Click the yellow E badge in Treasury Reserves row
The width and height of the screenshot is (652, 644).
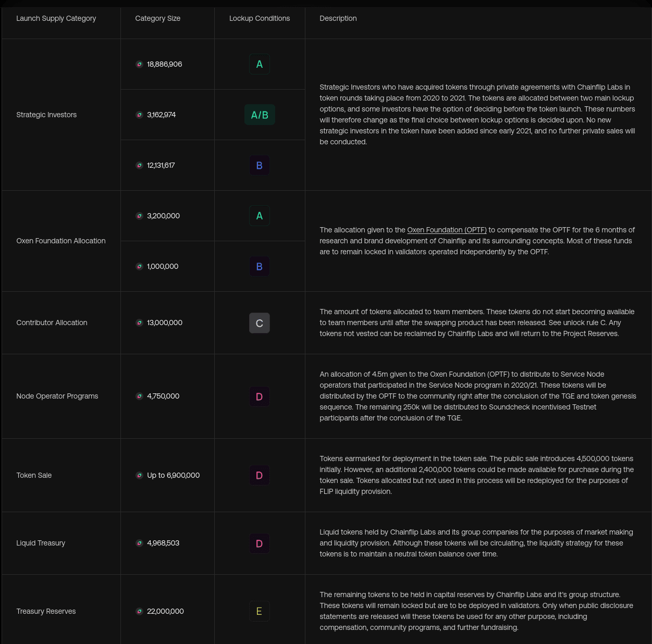pyautogui.click(x=260, y=611)
